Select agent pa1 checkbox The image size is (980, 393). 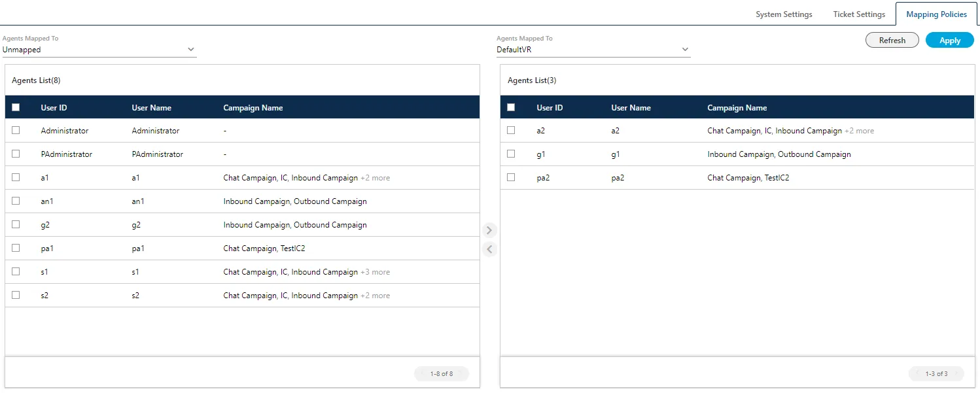(16, 248)
